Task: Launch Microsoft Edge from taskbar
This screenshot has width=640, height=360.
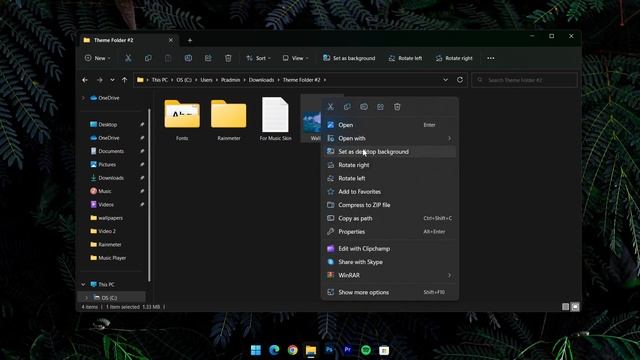Action: click(x=274, y=350)
